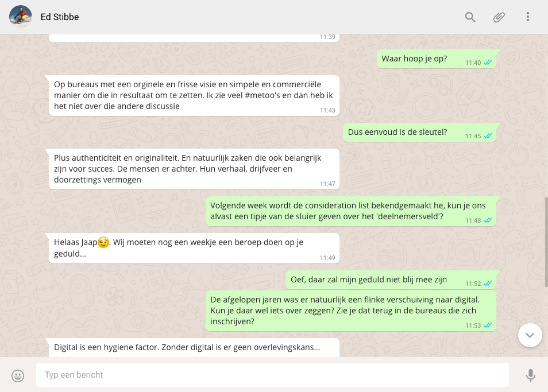Screen dimensions: 548x392
Task: Click the consideration list message sent 11:48
Action: (351, 211)
